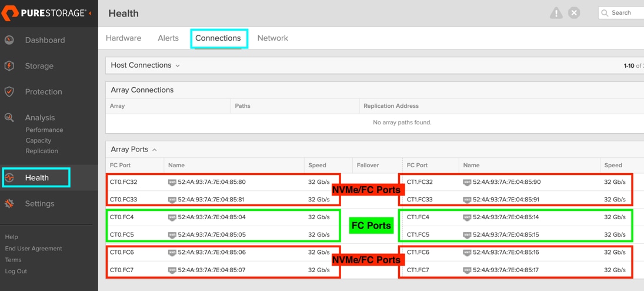Switch to the Alerts tab
This screenshot has width=644, height=291.
pyautogui.click(x=168, y=38)
